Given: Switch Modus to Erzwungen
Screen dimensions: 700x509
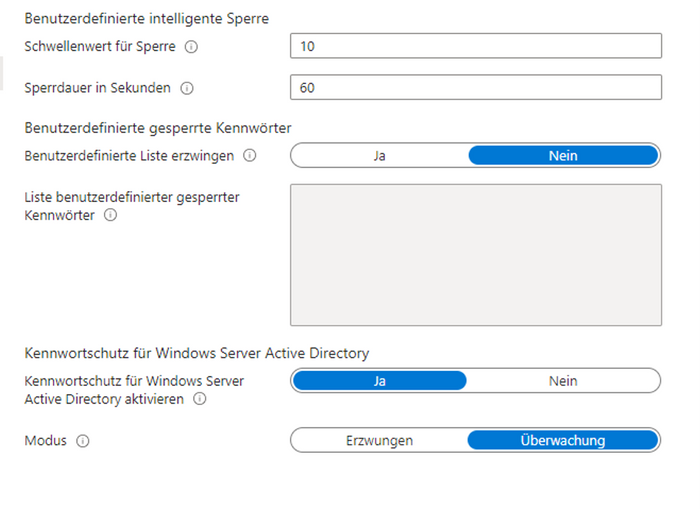Looking at the screenshot, I should [379, 440].
